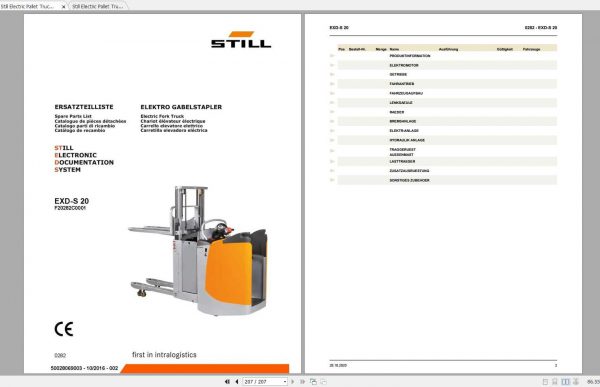The width and height of the screenshot is (600, 387).
Task: Open the SONSTIGES ZUBEHOER link arrow
Action: click(x=332, y=180)
